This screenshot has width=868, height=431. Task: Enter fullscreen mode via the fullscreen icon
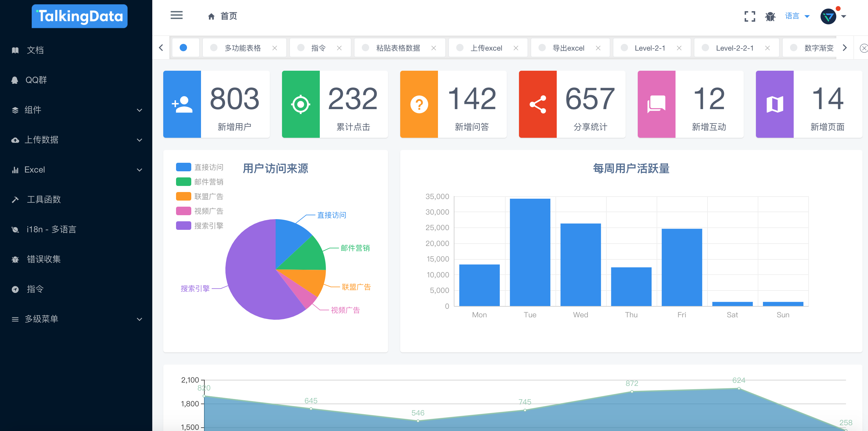click(x=750, y=16)
